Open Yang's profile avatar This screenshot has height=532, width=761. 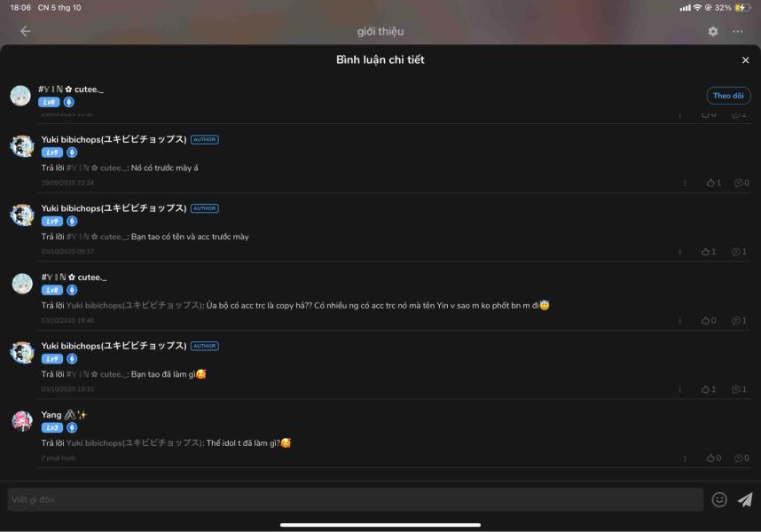tap(22, 421)
